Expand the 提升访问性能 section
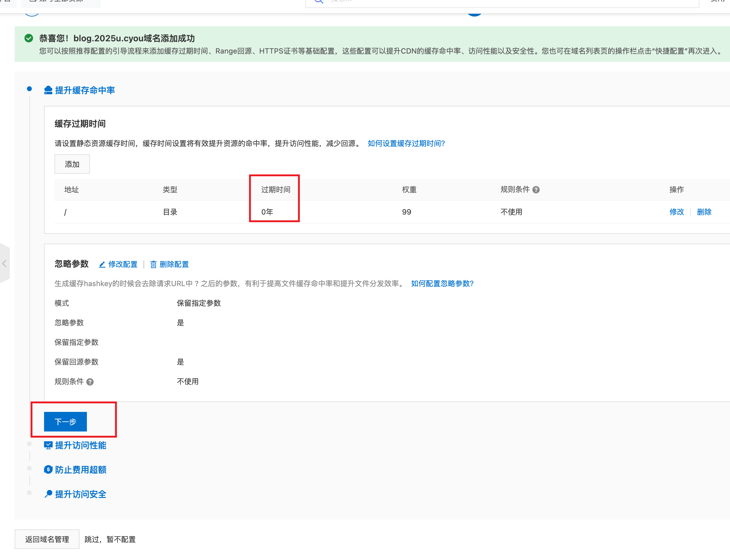This screenshot has width=730, height=560. point(80,445)
